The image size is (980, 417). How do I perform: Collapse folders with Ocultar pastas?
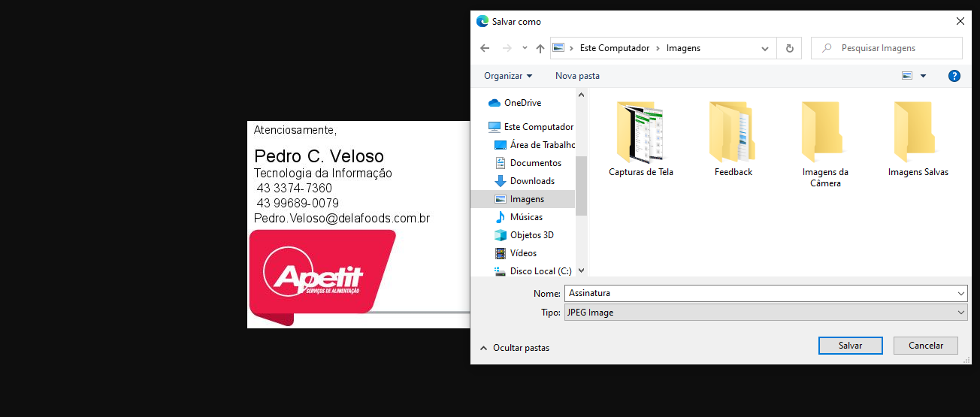515,348
